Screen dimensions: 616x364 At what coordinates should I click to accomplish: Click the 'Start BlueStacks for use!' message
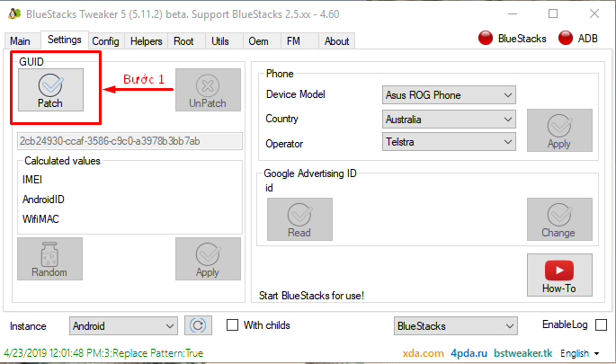click(311, 296)
